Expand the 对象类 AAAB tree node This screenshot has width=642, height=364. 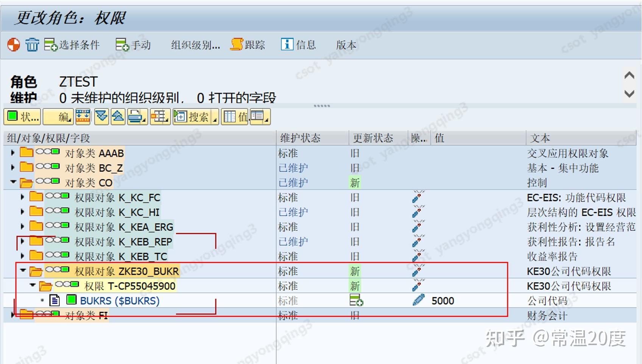[13, 153]
